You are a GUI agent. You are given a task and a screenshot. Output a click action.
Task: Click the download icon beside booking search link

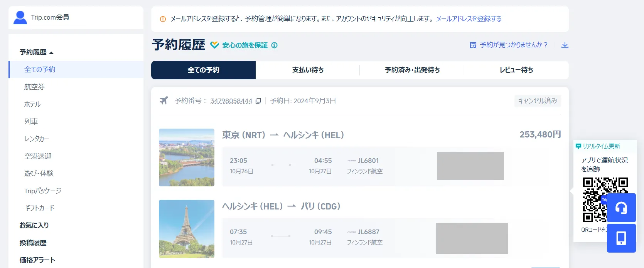(565, 45)
